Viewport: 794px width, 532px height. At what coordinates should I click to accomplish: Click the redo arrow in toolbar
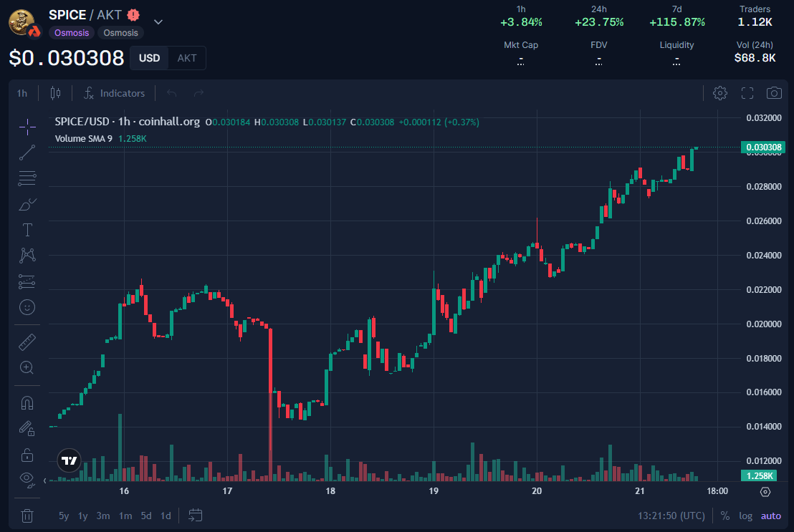pyautogui.click(x=198, y=93)
